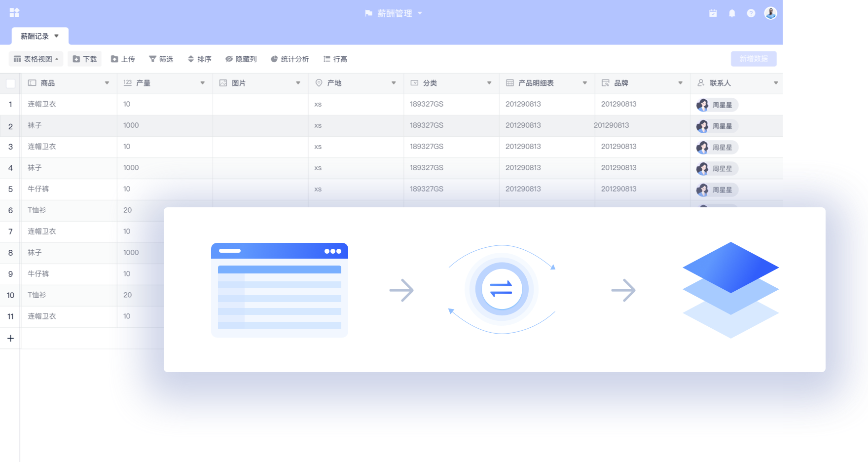Click 周星星 contact tag in row 4
The height and width of the screenshot is (462, 868).
pyautogui.click(x=717, y=168)
